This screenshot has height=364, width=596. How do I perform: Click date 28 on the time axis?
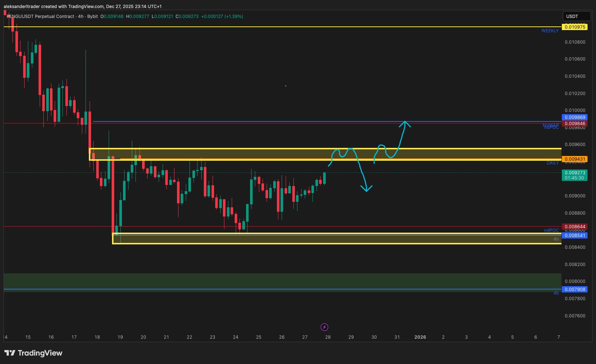[x=328, y=337]
